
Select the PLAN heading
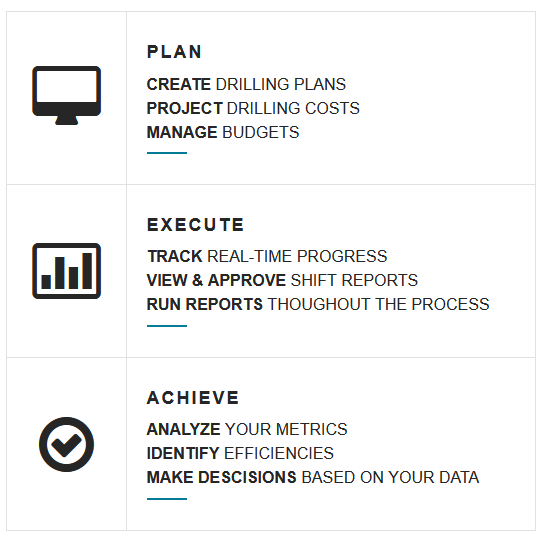pyautogui.click(x=174, y=52)
